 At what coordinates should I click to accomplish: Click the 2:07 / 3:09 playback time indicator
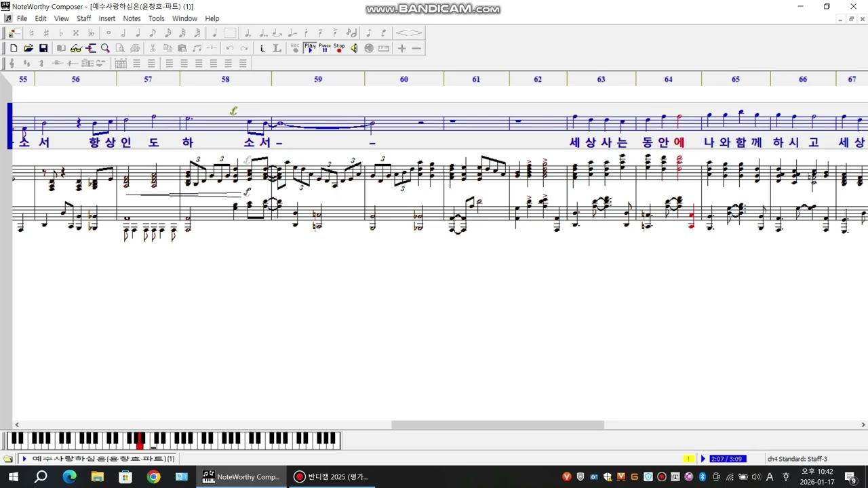(x=728, y=459)
